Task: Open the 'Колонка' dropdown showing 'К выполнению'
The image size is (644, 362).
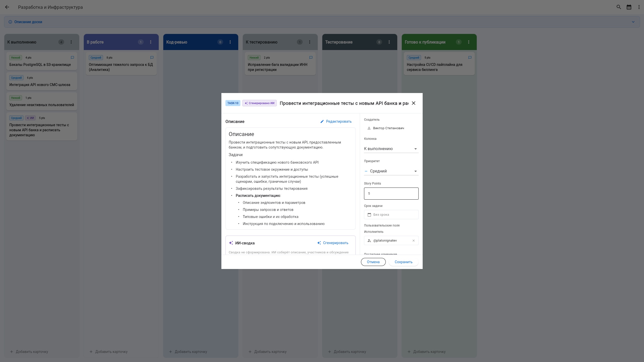Action: click(x=391, y=149)
